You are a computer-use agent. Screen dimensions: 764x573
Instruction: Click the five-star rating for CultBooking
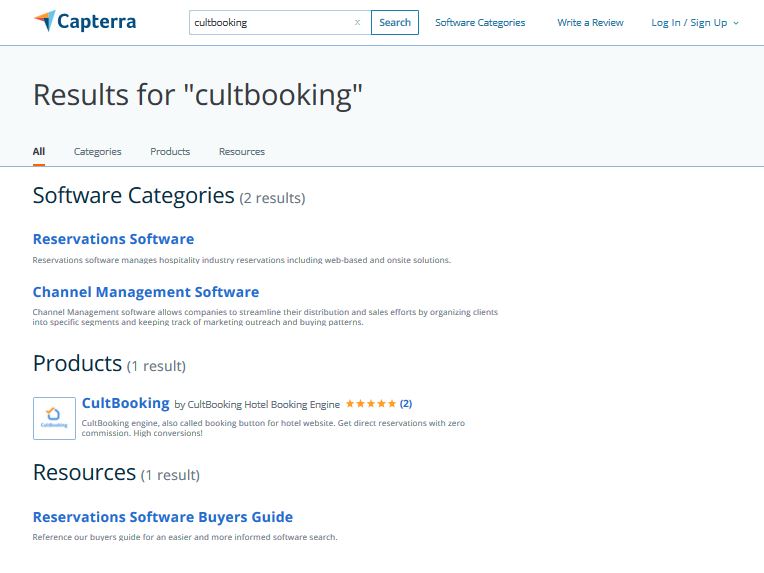(371, 403)
